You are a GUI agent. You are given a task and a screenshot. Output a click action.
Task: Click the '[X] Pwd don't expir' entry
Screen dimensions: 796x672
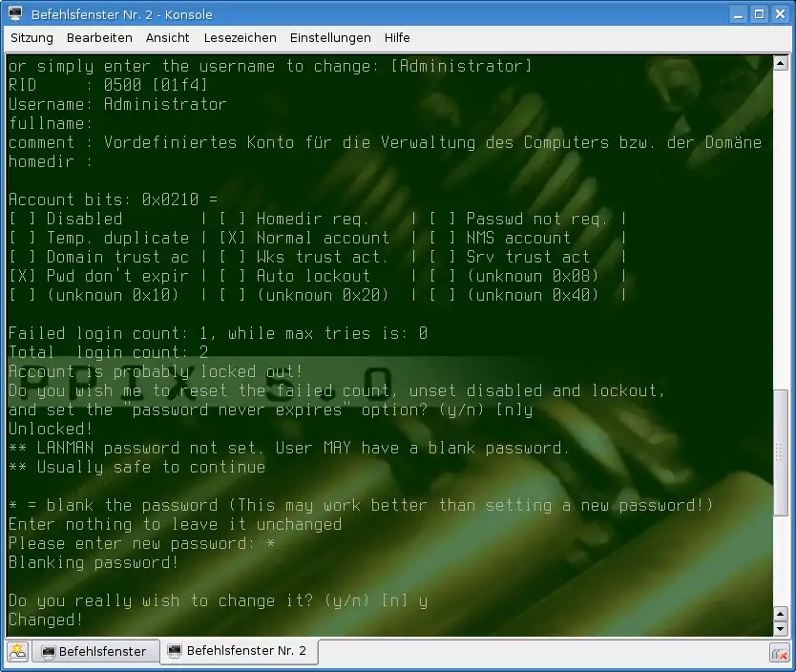pos(99,276)
